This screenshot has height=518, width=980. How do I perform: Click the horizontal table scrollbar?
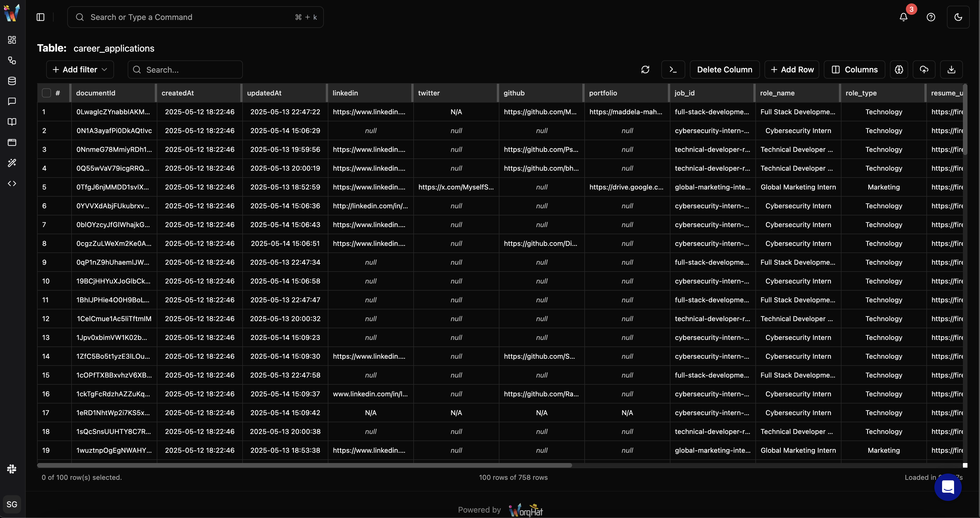pyautogui.click(x=304, y=465)
